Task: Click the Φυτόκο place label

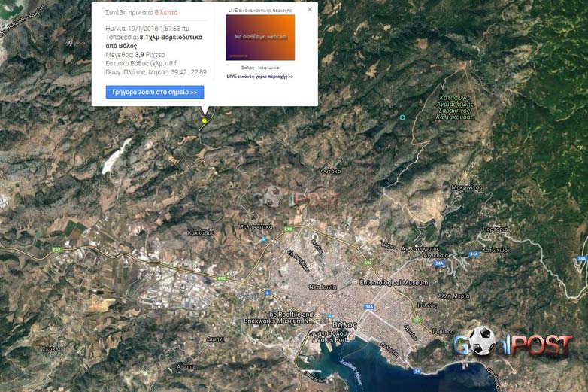Action: coord(331,171)
